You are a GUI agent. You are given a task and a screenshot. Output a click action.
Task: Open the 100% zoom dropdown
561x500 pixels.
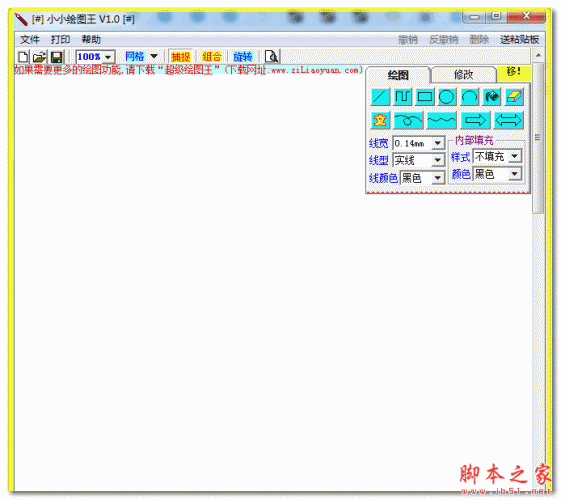(108, 57)
